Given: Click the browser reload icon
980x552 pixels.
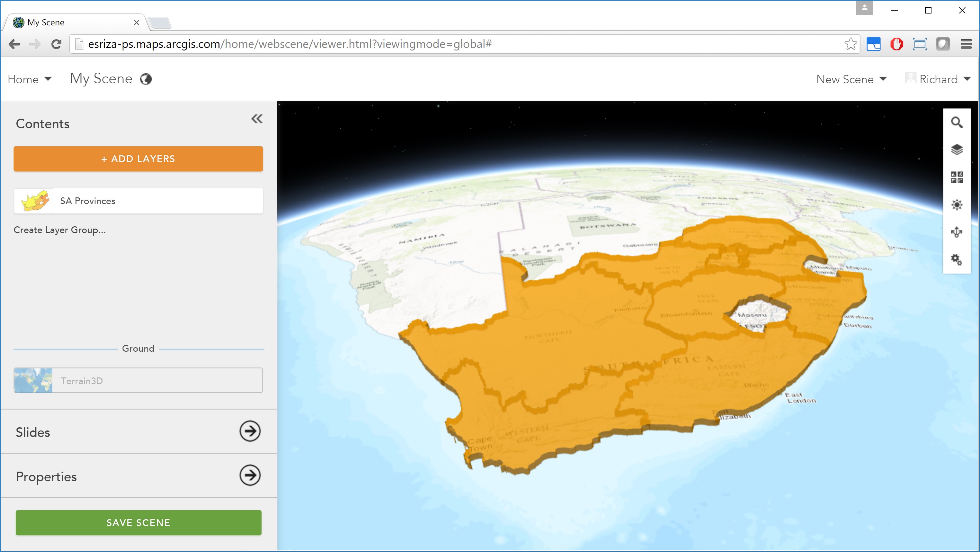Looking at the screenshot, I should [x=56, y=44].
